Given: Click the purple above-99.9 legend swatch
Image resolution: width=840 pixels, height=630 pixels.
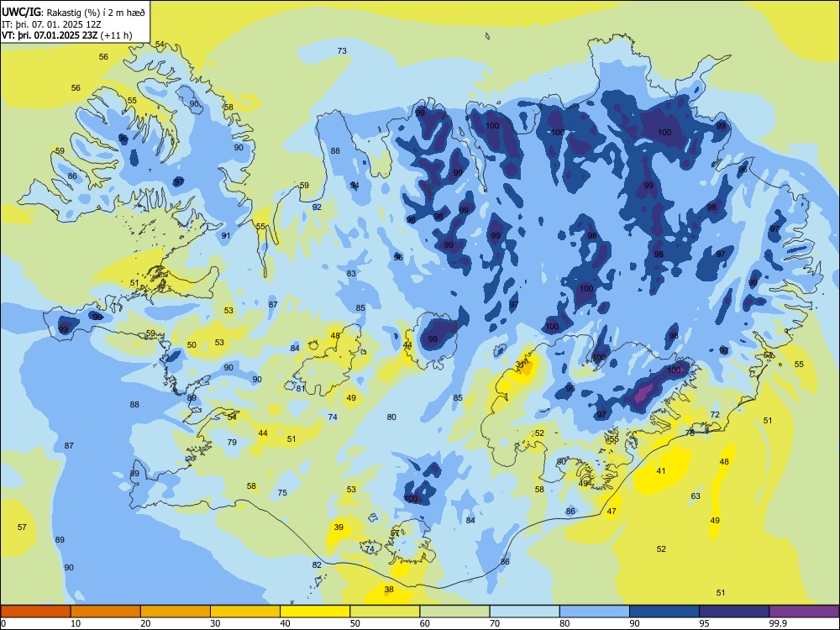Looking at the screenshot, I should pyautogui.click(x=804, y=612).
